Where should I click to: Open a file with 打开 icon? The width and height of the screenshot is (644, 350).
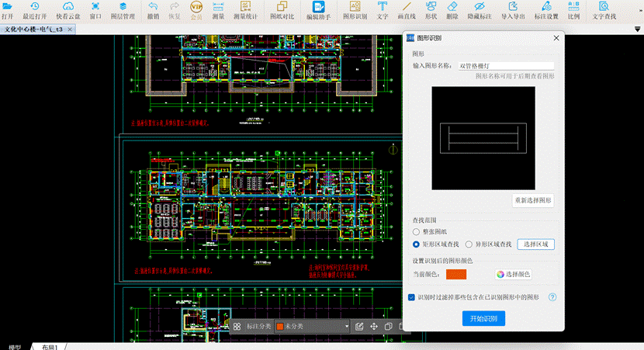(x=7, y=10)
